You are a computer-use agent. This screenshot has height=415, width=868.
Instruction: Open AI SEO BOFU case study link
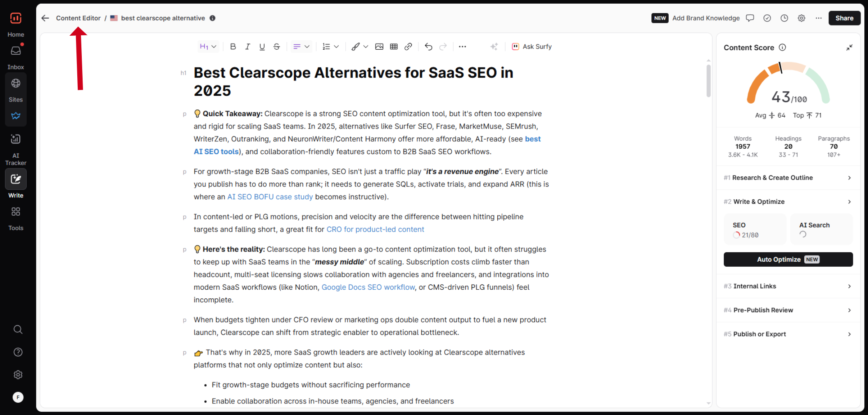point(270,197)
